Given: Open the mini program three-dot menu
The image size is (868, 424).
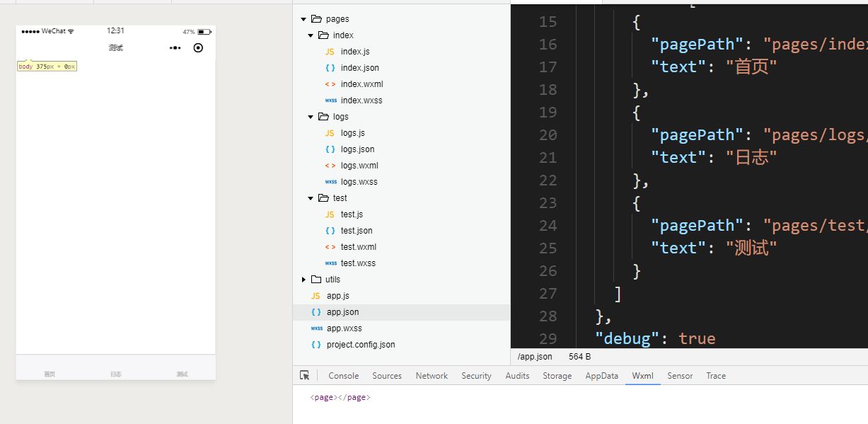Looking at the screenshot, I should coord(175,47).
